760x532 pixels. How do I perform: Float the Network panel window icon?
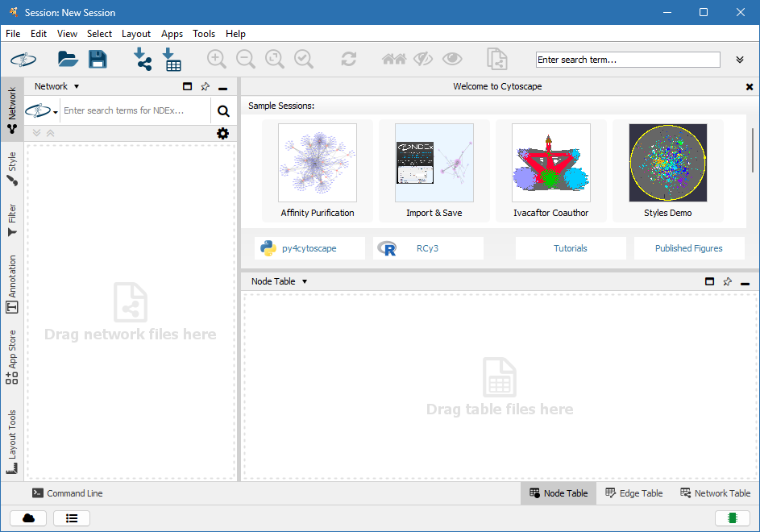point(187,86)
